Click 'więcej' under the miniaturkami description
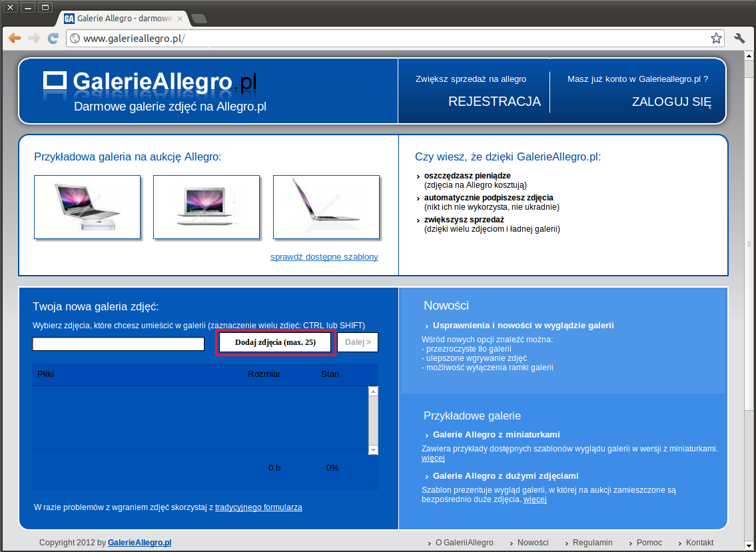 coord(433,459)
